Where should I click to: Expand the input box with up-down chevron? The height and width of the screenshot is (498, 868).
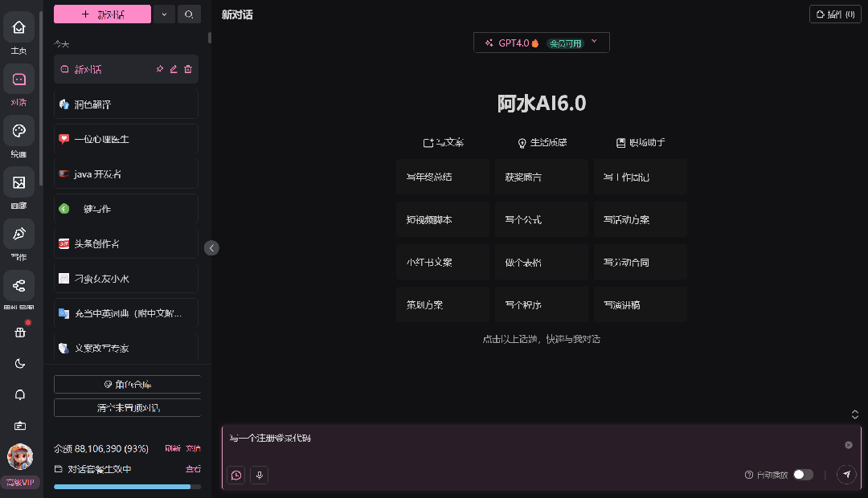(855, 414)
